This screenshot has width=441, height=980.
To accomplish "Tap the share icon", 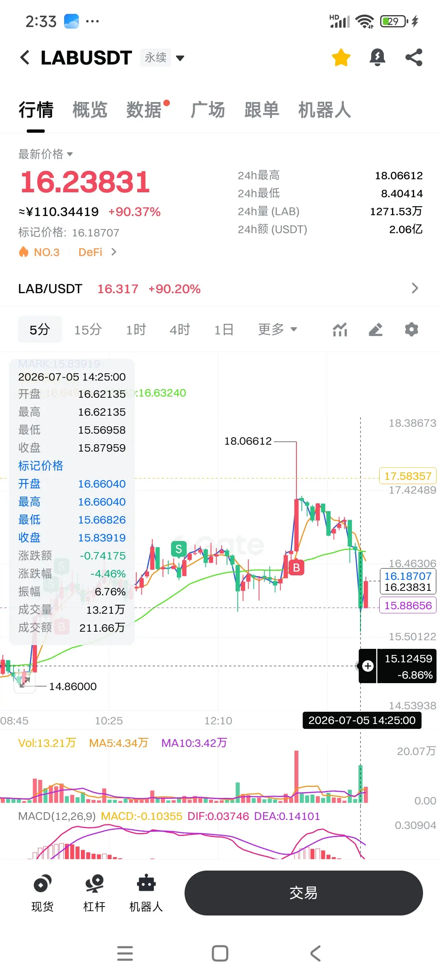I will tap(414, 58).
